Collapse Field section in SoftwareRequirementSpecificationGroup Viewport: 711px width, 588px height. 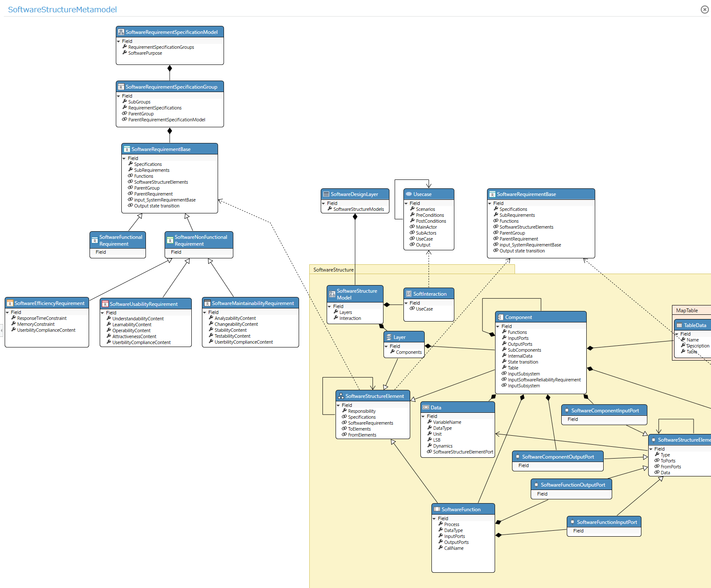tap(119, 96)
